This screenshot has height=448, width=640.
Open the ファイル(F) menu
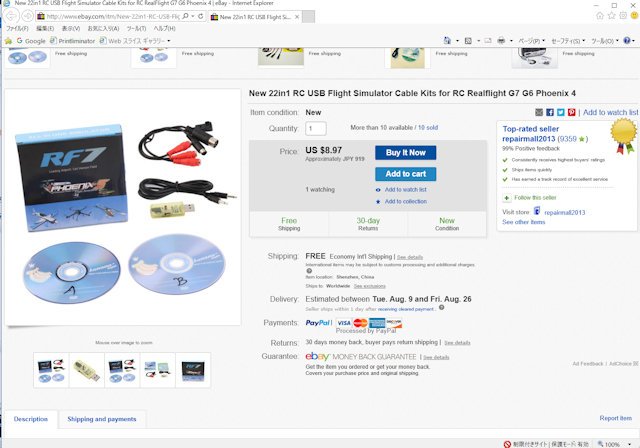point(17,29)
